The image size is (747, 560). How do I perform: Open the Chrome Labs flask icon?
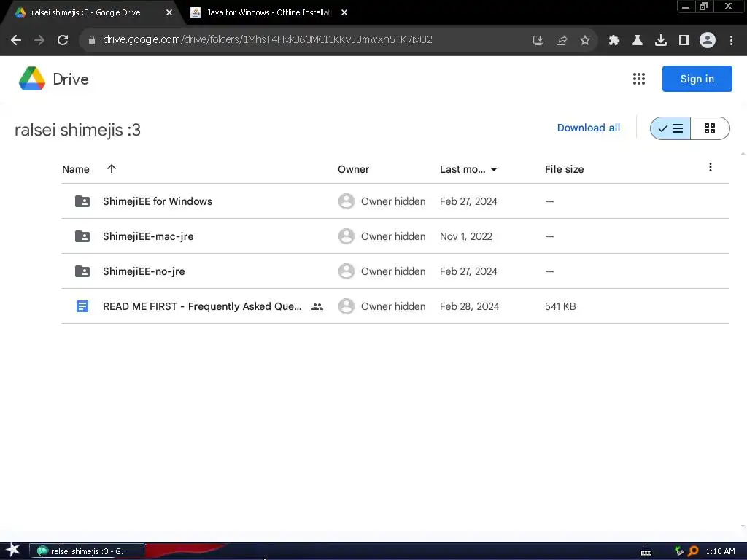point(637,40)
